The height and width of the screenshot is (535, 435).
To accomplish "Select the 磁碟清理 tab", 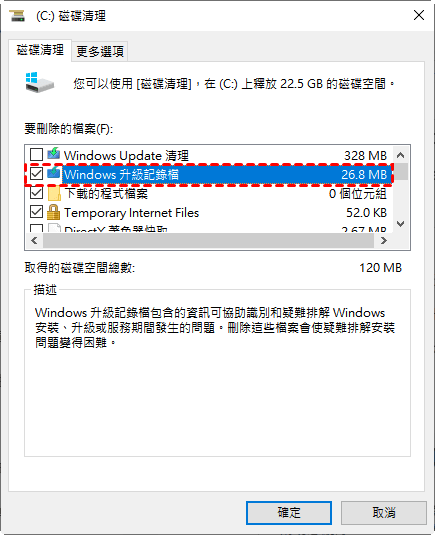I will 40,50.
